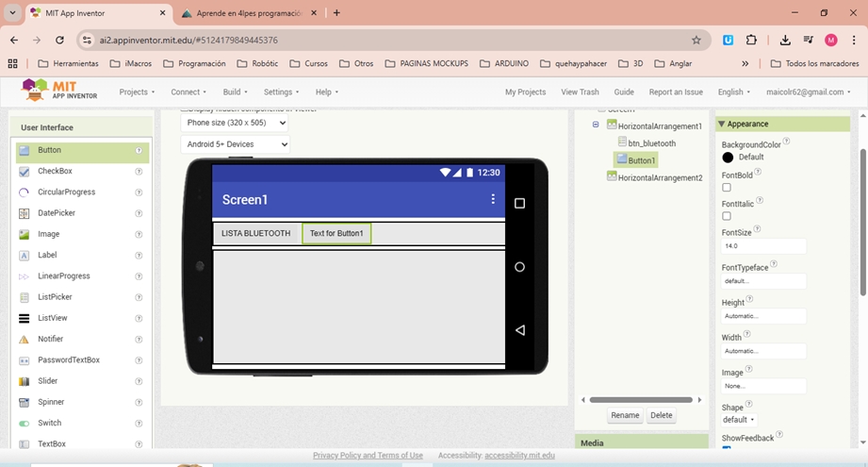Choose the Slider component icon
This screenshot has width=868, height=467.
point(25,381)
